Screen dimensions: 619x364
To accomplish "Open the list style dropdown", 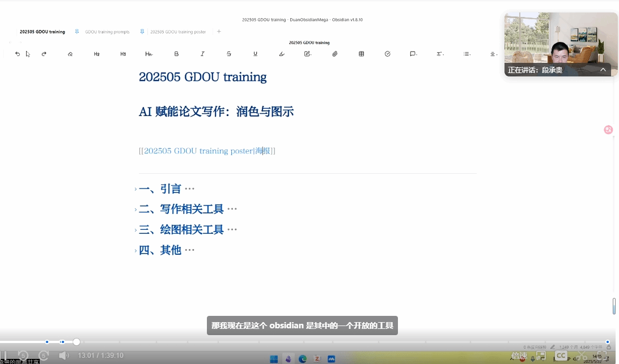I will [467, 54].
